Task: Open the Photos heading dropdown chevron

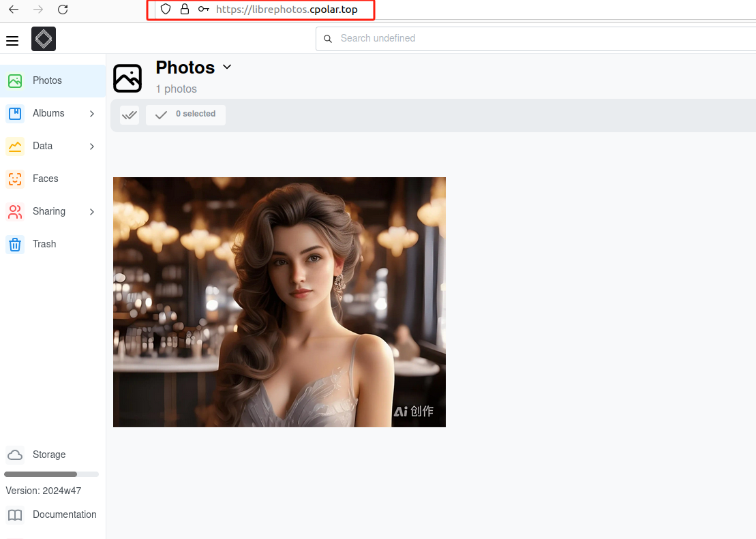Action: (227, 67)
